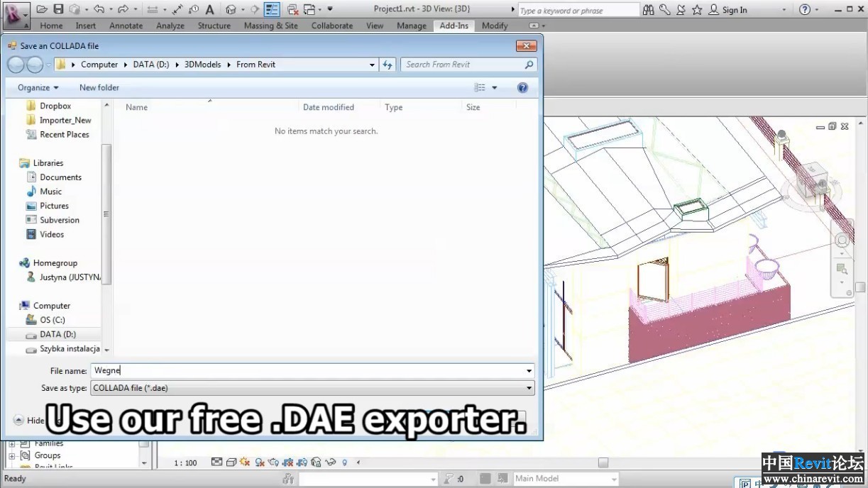This screenshot has height=488, width=868.
Task: Click the Save icon in quick access toolbar
Action: (58, 9)
